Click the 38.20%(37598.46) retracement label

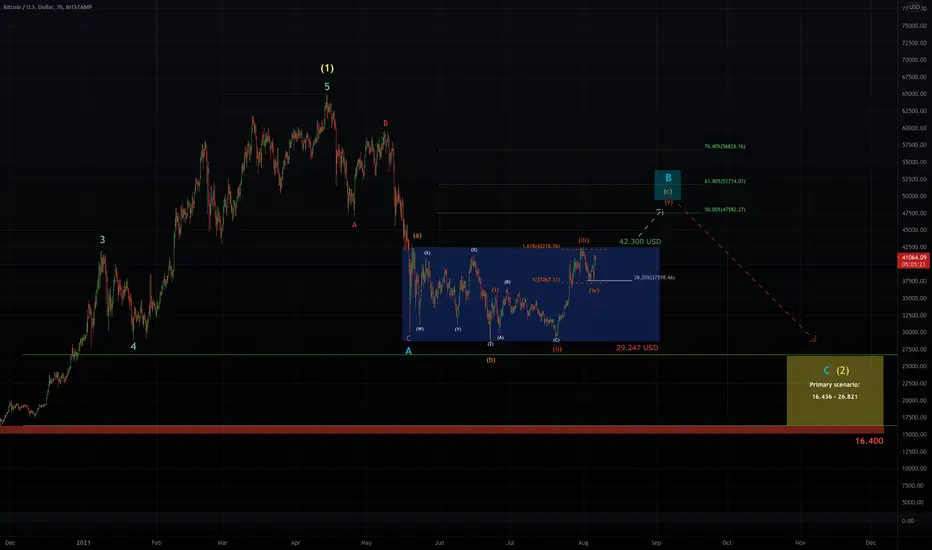(x=654, y=278)
